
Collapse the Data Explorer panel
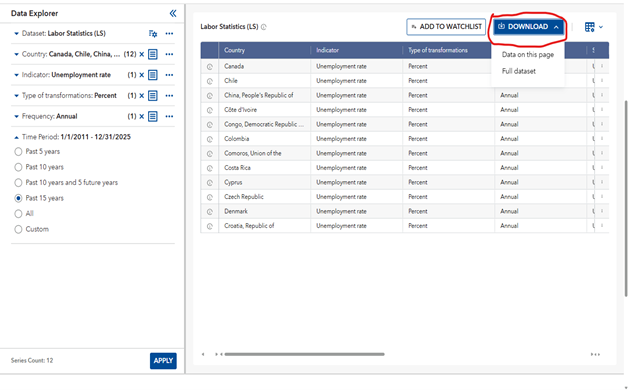point(173,14)
